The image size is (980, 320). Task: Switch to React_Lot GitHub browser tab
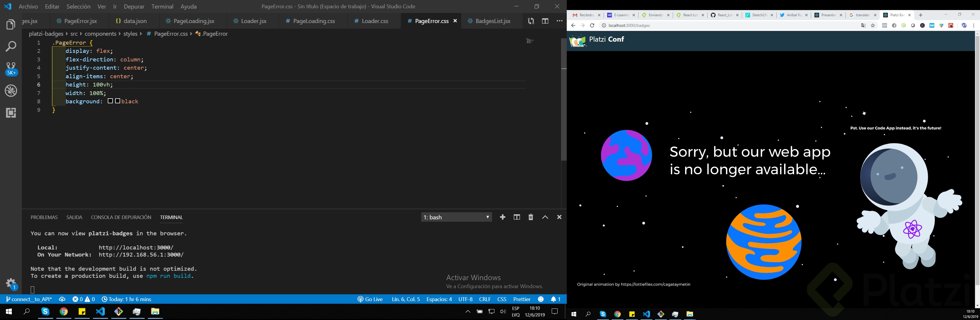[x=725, y=15]
